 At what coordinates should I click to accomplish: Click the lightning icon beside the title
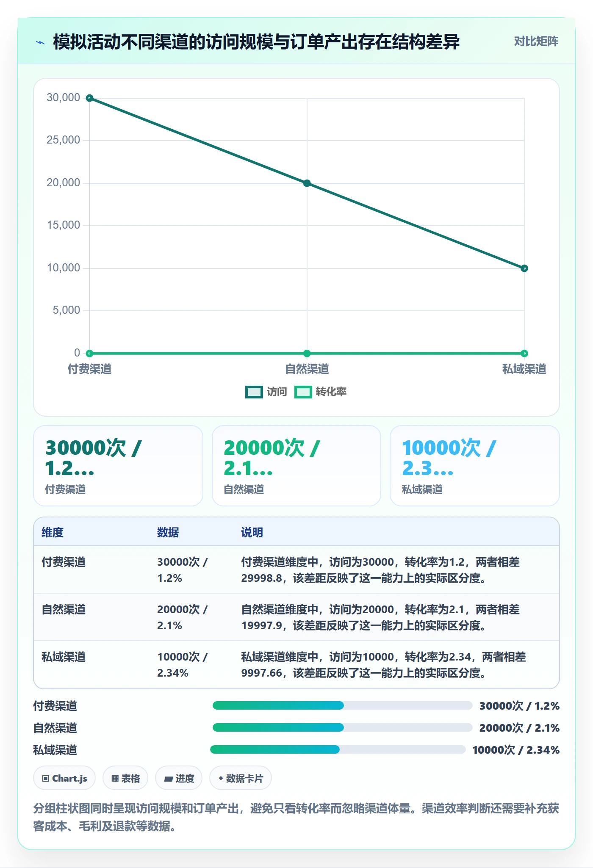pos(40,42)
